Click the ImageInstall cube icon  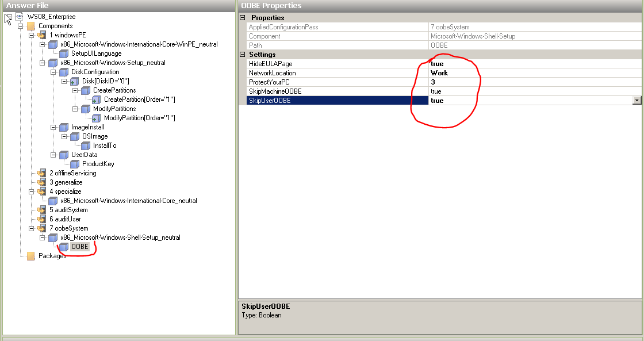64,127
